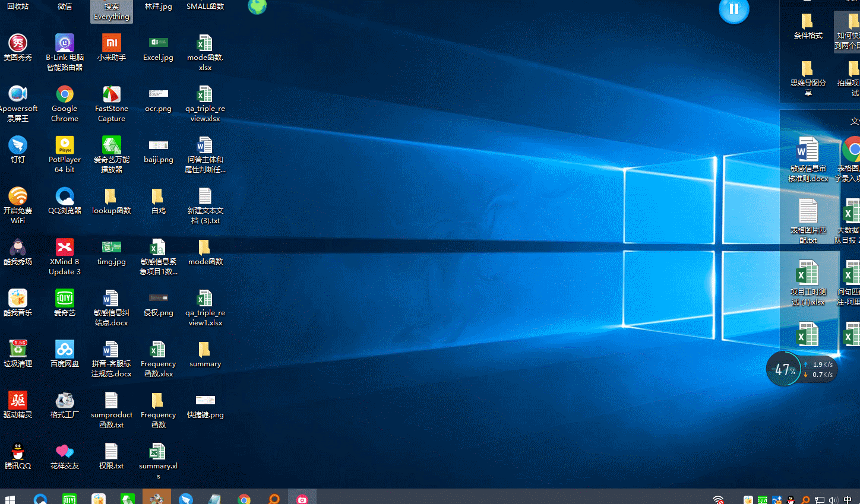Open the volume control in system tray

tap(833, 500)
